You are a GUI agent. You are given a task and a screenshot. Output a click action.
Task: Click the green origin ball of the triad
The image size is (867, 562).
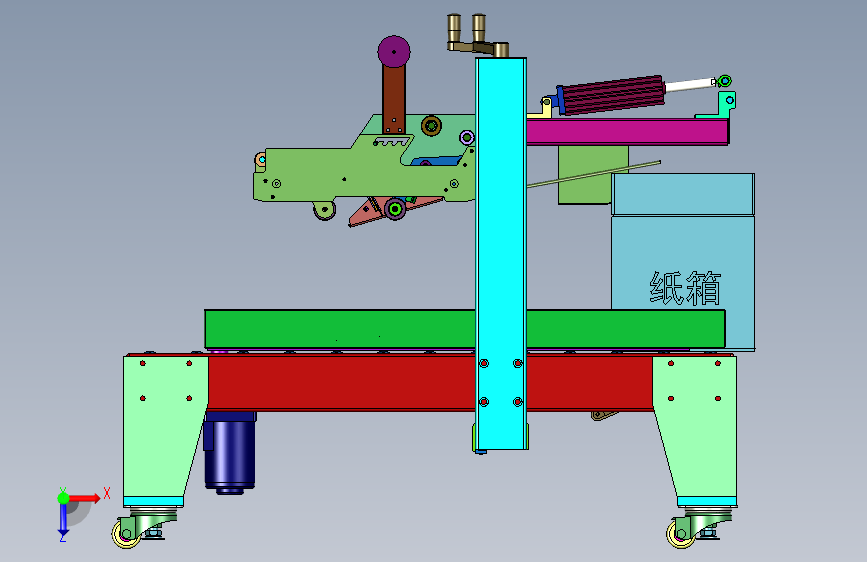click(63, 498)
